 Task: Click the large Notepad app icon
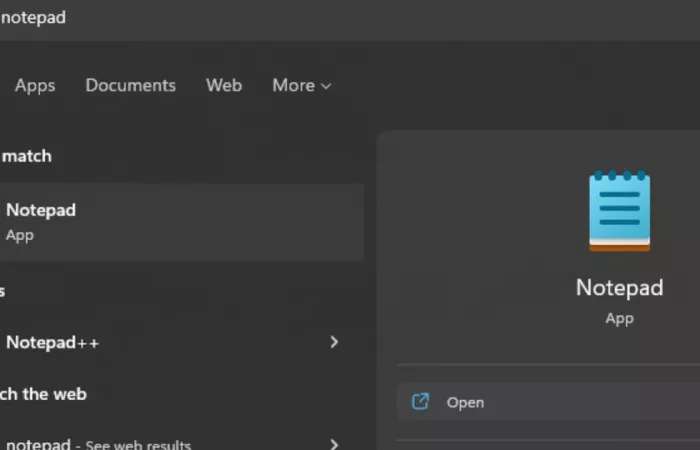620,210
